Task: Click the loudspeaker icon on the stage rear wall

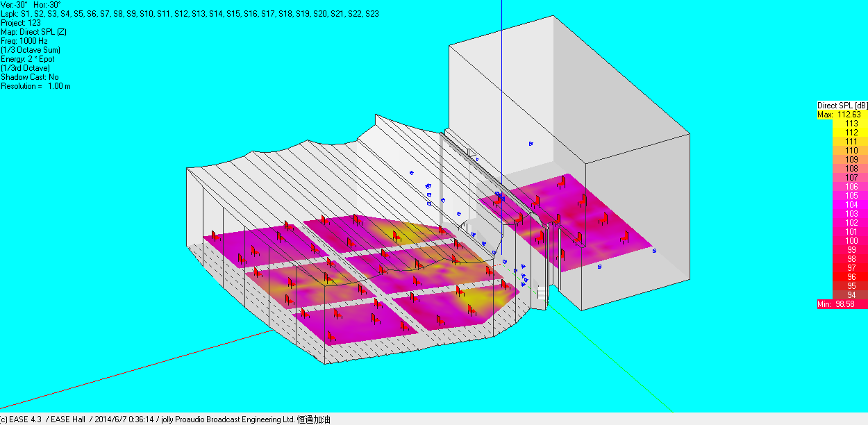Action: pos(531,144)
